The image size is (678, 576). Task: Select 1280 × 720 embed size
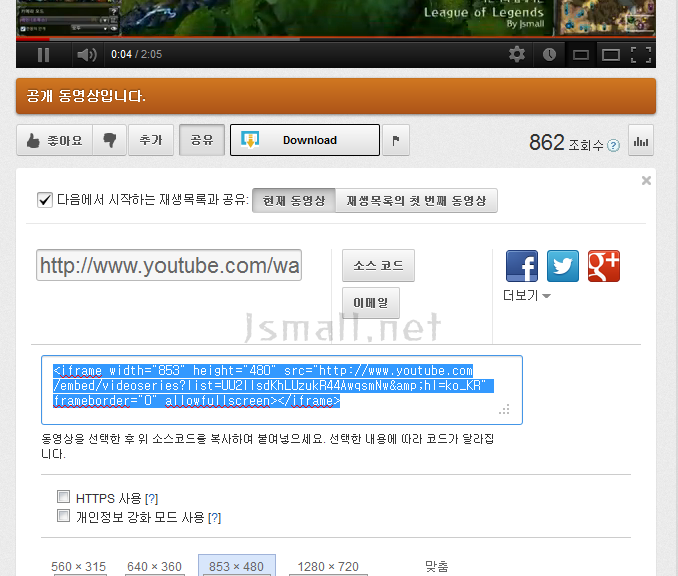(328, 566)
